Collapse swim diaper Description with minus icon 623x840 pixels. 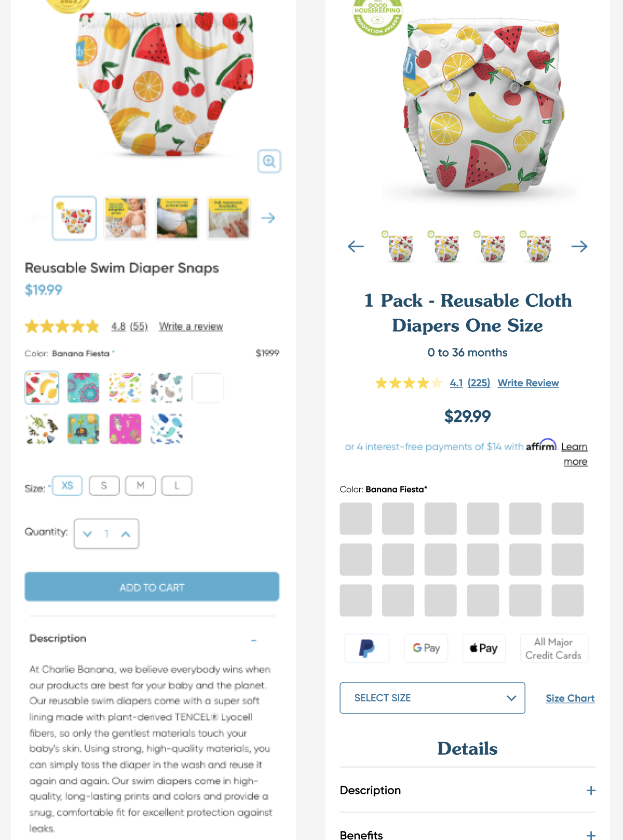point(253,641)
